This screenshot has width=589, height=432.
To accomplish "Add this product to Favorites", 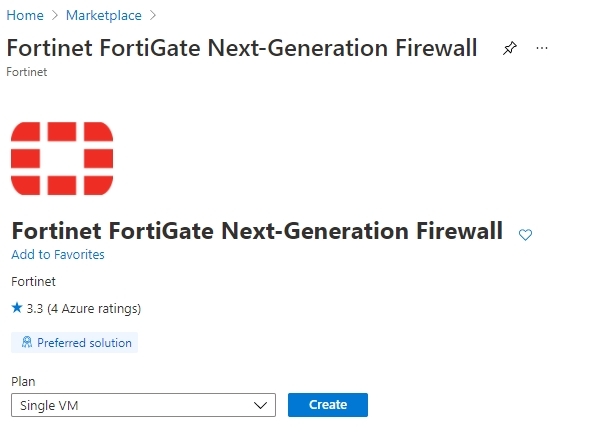I will (58, 254).
